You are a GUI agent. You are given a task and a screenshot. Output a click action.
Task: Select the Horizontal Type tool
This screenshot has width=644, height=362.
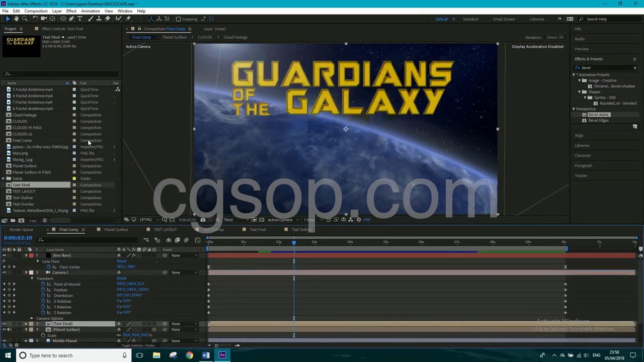pos(80,19)
